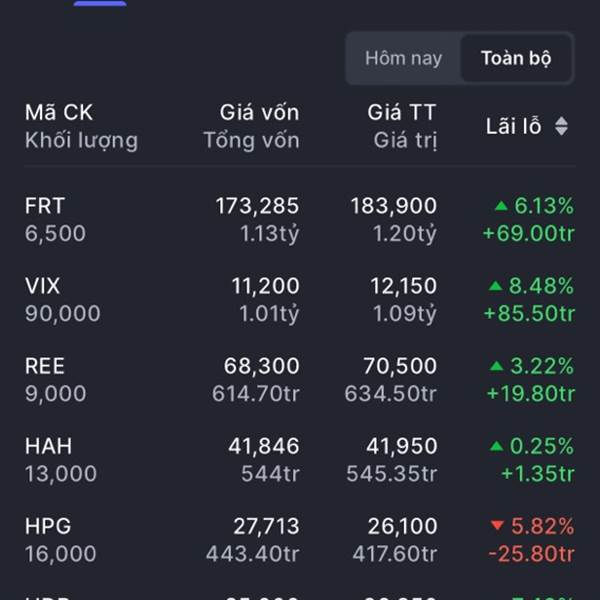Open the HPG stock row
The width and height of the screenshot is (600, 600).
(x=300, y=540)
